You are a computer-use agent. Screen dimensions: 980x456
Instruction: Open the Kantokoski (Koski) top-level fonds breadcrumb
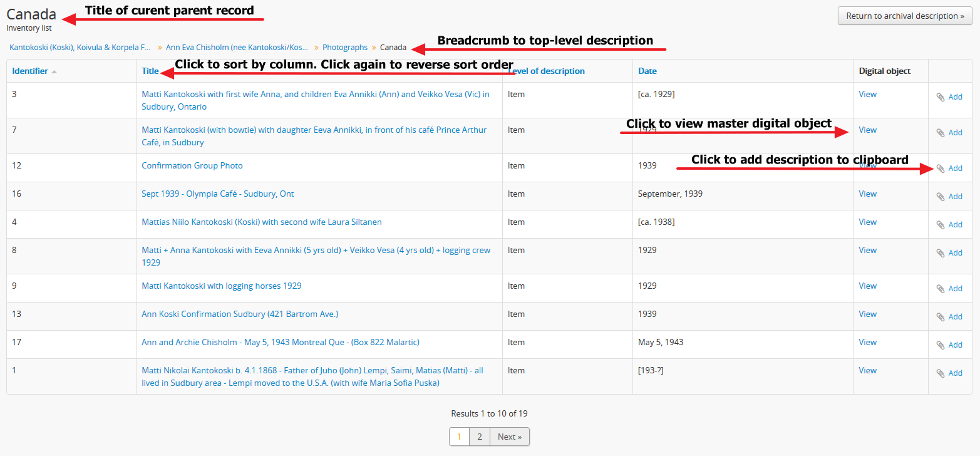coord(80,48)
